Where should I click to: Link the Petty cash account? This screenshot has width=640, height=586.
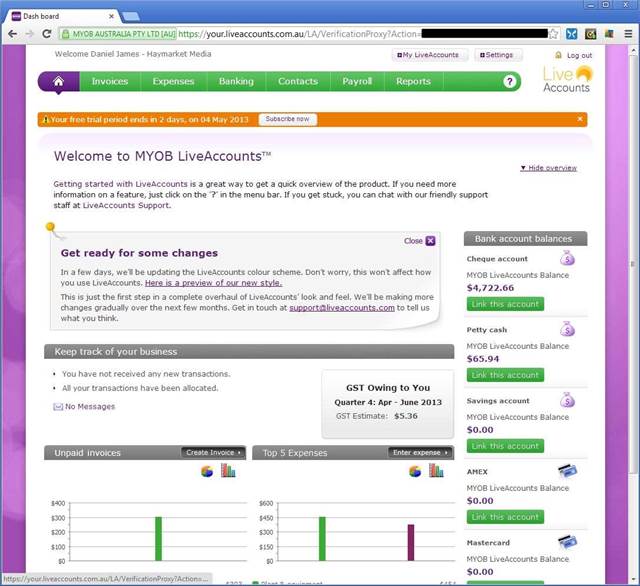coord(505,375)
